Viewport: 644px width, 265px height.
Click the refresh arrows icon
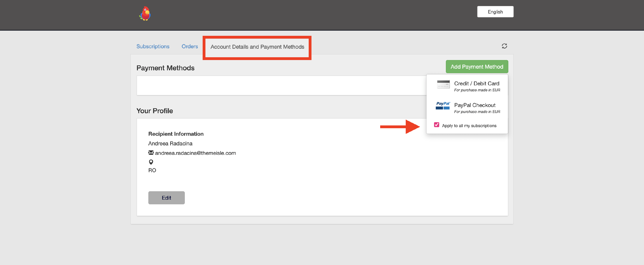(504, 46)
